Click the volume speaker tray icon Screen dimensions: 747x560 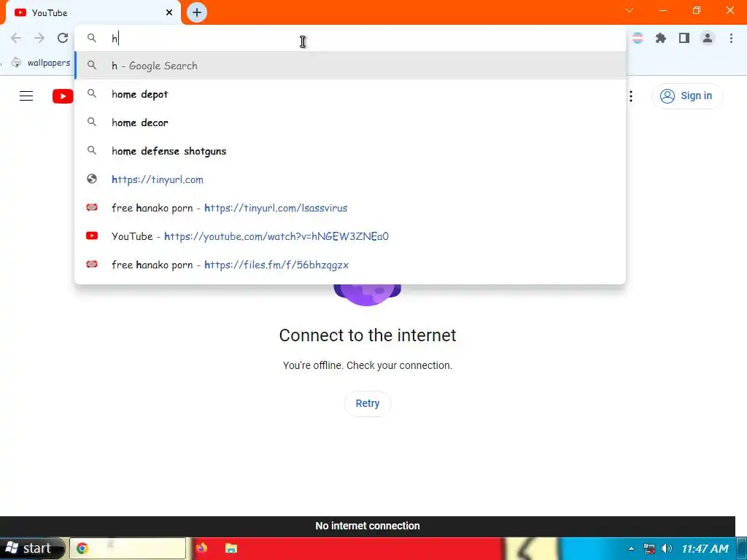point(667,548)
